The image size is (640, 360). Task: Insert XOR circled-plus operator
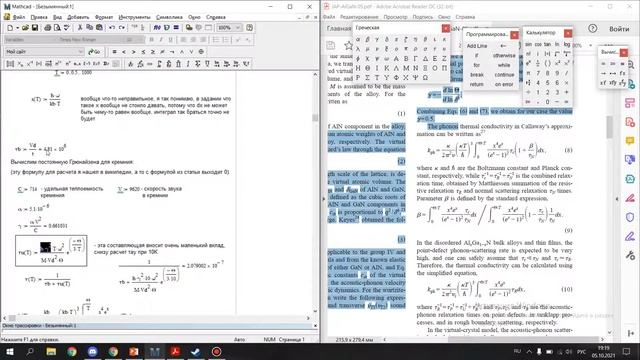(x=201, y=52)
